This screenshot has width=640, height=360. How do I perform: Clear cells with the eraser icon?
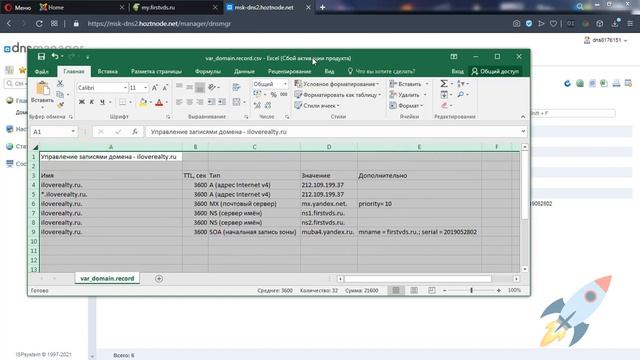444,106
